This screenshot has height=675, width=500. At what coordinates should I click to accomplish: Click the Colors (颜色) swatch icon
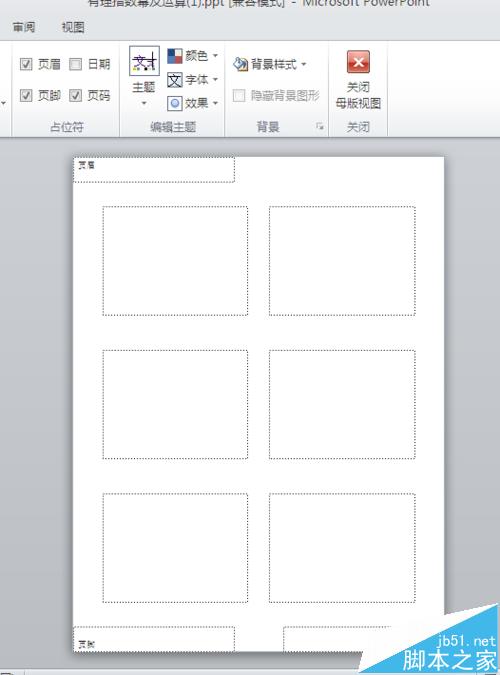tap(174, 56)
